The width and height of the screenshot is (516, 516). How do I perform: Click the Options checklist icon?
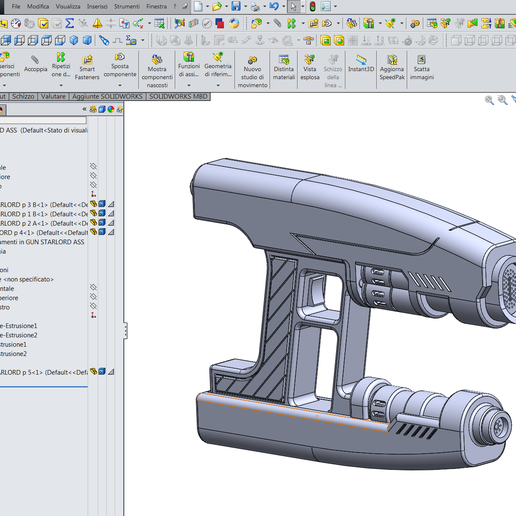(x=326, y=6)
